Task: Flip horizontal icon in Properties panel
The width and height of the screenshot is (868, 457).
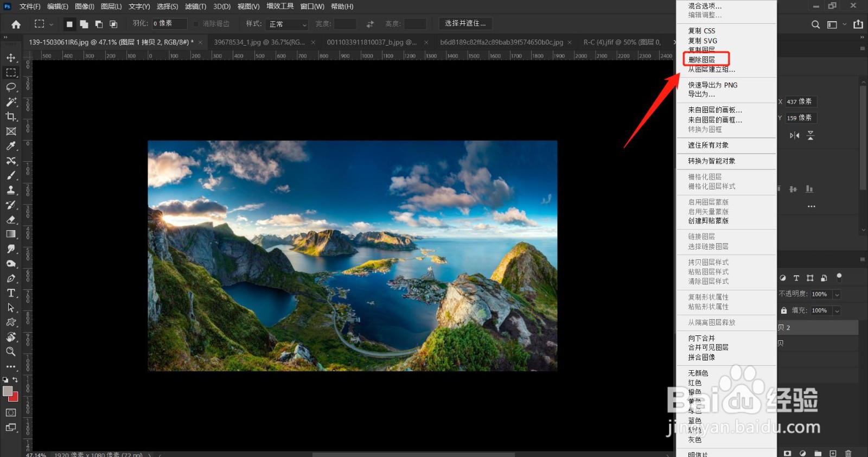Action: 795,136
